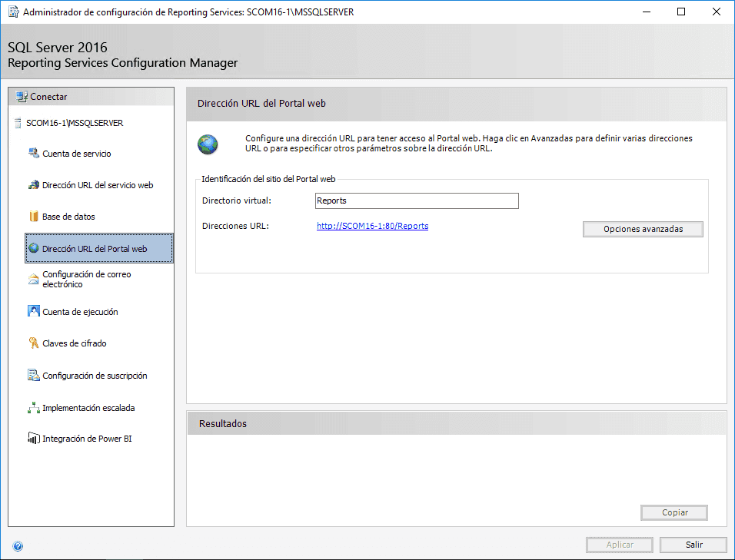
Task: Click the Cuenta de servicio icon
Action: (x=33, y=153)
